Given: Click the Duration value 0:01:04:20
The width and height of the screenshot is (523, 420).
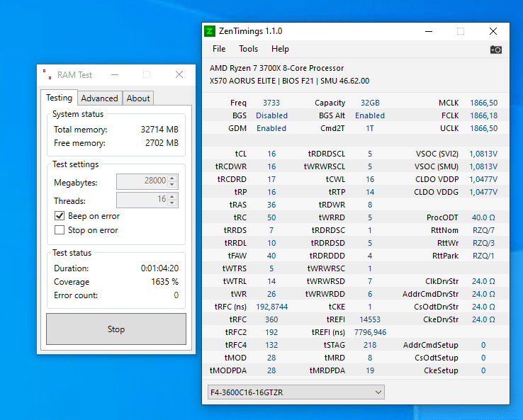Looking at the screenshot, I should [x=159, y=268].
